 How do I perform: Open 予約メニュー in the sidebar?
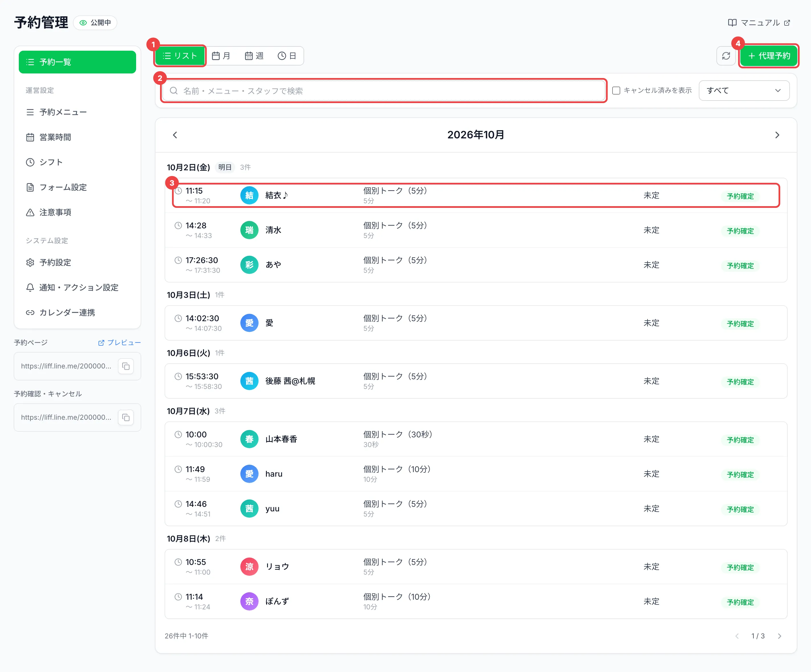[77, 112]
